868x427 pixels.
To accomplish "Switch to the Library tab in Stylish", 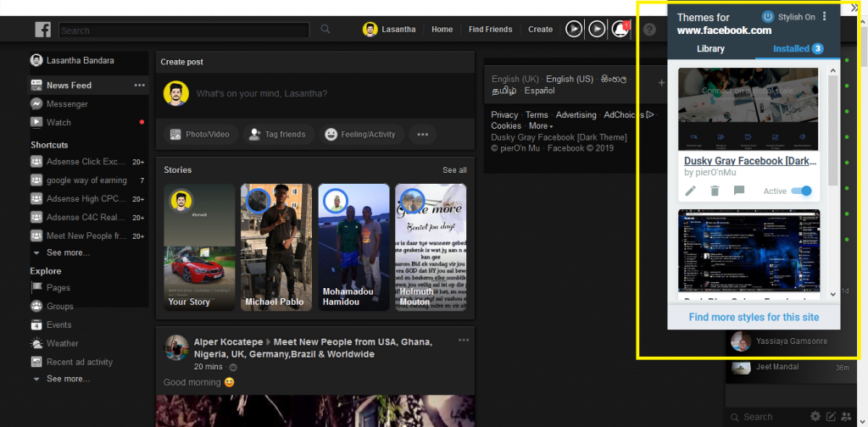I will (x=710, y=48).
